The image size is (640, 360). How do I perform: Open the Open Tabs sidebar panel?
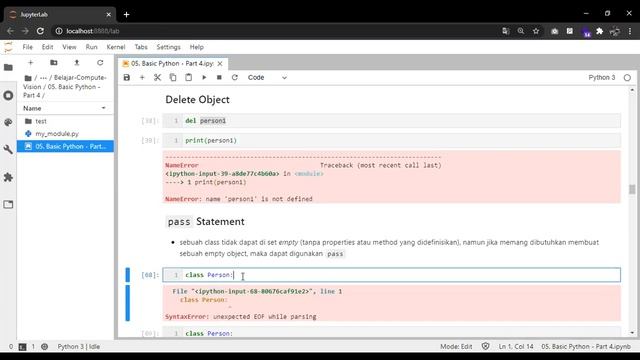(8, 204)
